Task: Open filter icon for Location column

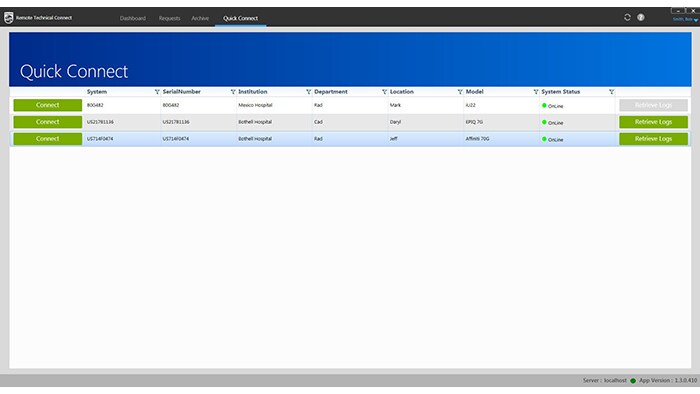Action: click(460, 92)
